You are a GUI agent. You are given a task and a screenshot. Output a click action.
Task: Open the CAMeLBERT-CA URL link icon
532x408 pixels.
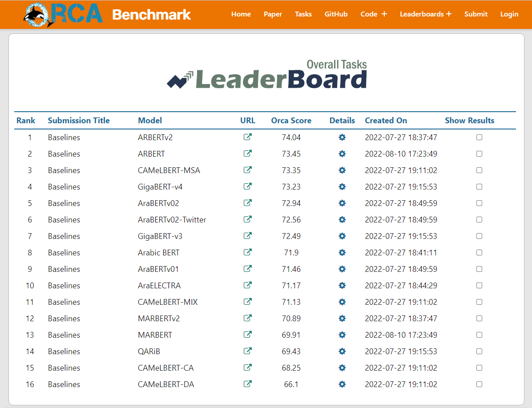248,368
